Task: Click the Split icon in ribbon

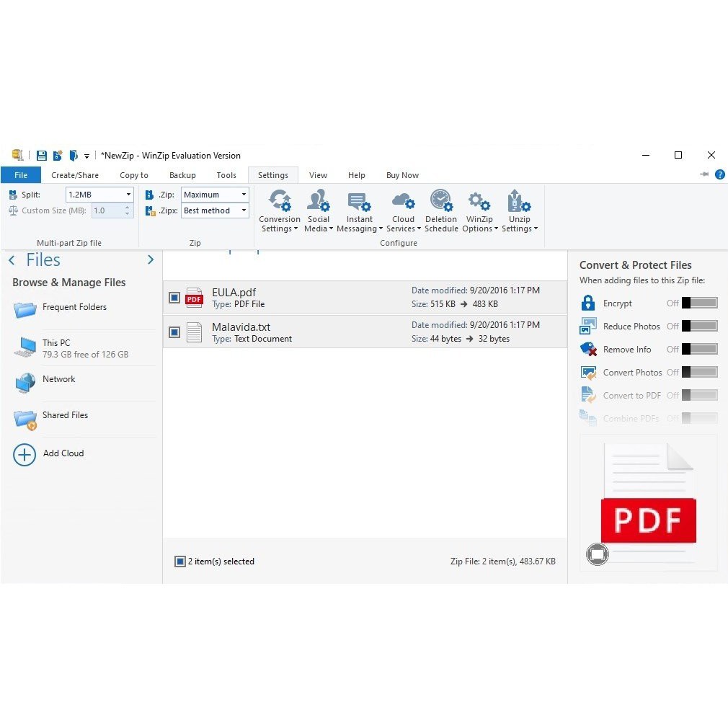Action: coord(13,195)
